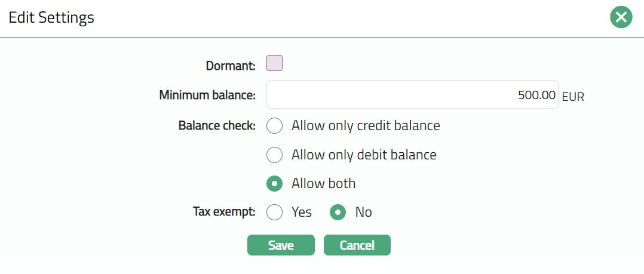Click the "Tax exempt:" field label

click(224, 212)
